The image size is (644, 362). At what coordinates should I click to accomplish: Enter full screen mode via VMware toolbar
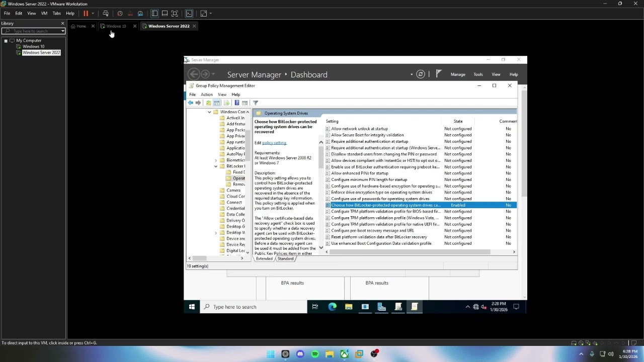point(175,14)
